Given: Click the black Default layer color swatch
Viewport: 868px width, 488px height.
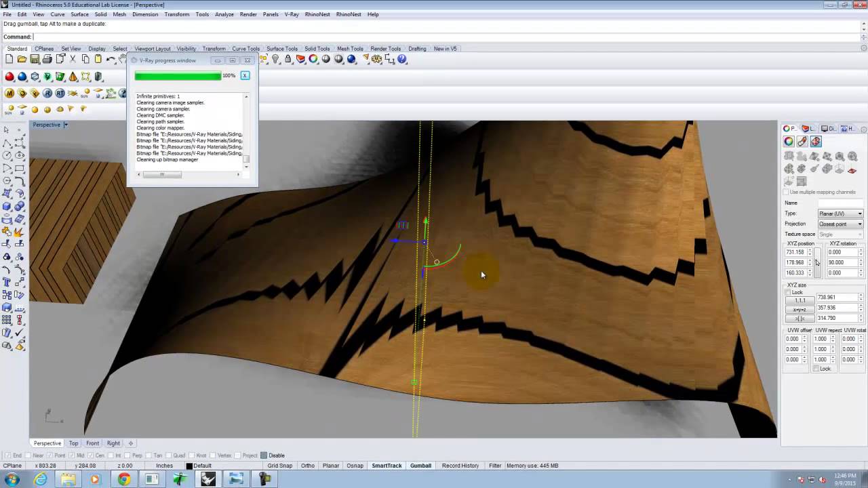Looking at the screenshot, I should coord(189,466).
